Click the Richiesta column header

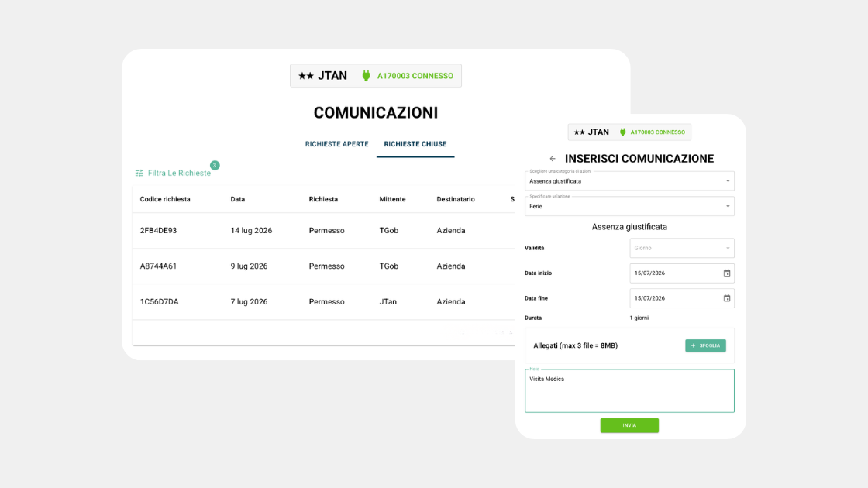pyautogui.click(x=323, y=199)
